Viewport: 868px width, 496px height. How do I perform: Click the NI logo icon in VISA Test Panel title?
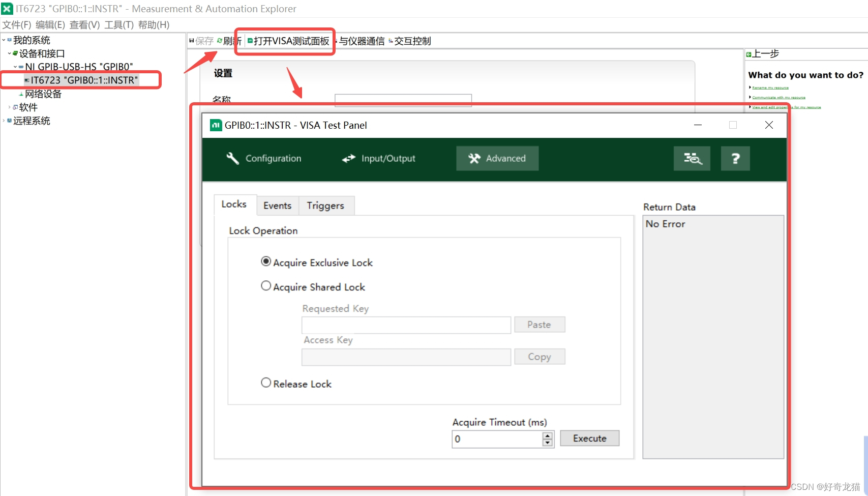(216, 125)
